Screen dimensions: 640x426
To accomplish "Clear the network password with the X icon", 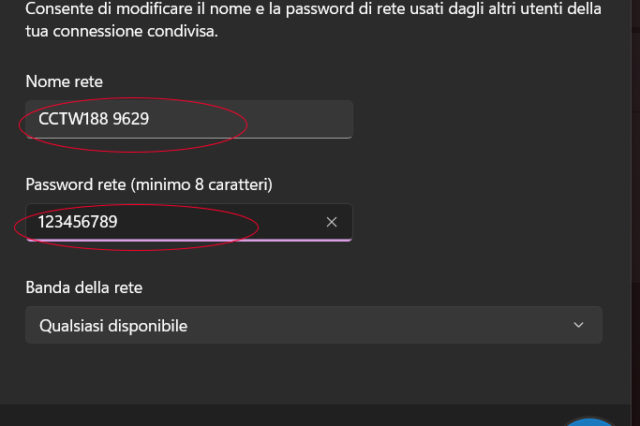I will click(332, 222).
